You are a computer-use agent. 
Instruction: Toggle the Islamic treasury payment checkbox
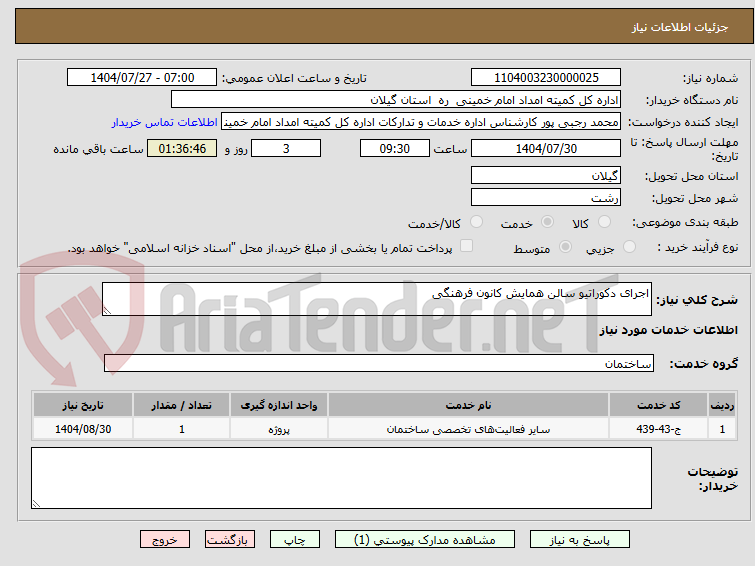(466, 246)
